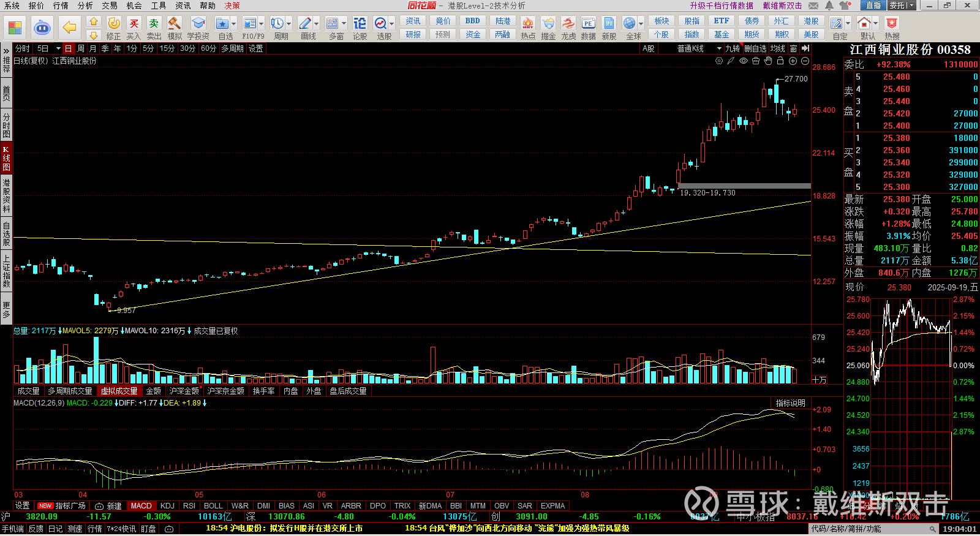Open the 论股 discussion icon
Screen dimensions: 980x536
click(x=360, y=23)
